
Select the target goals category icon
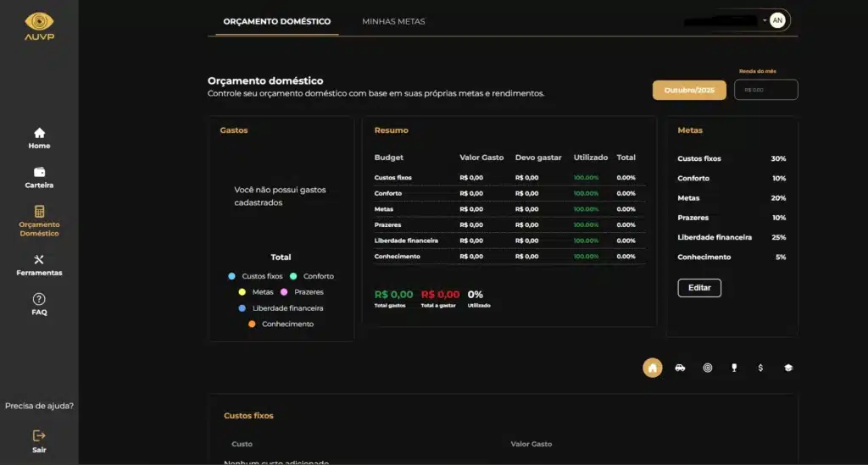pyautogui.click(x=708, y=368)
